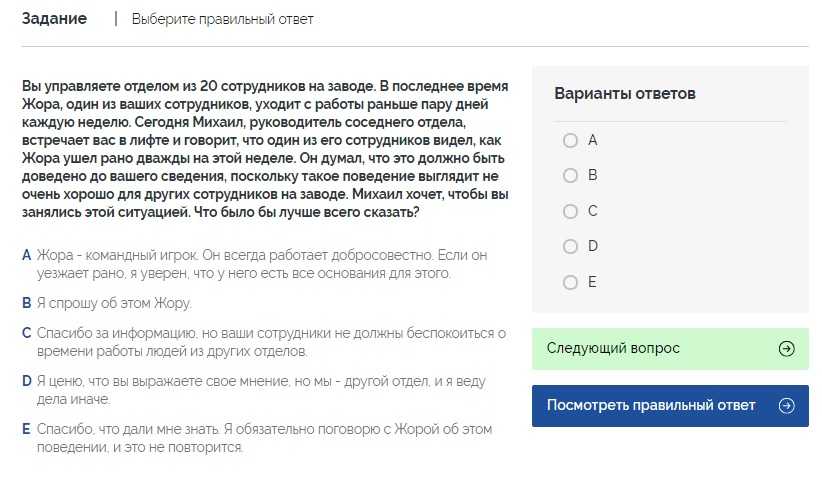Image resolution: width=822 pixels, height=478 pixels.
Task: Select radio button for answer A
Action: 570,141
